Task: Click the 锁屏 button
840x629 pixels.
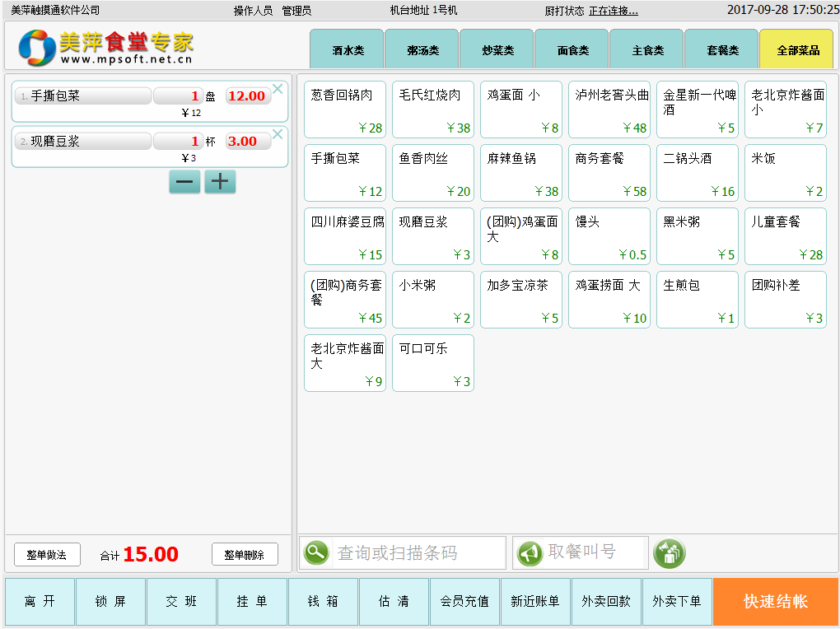Action: [x=110, y=602]
